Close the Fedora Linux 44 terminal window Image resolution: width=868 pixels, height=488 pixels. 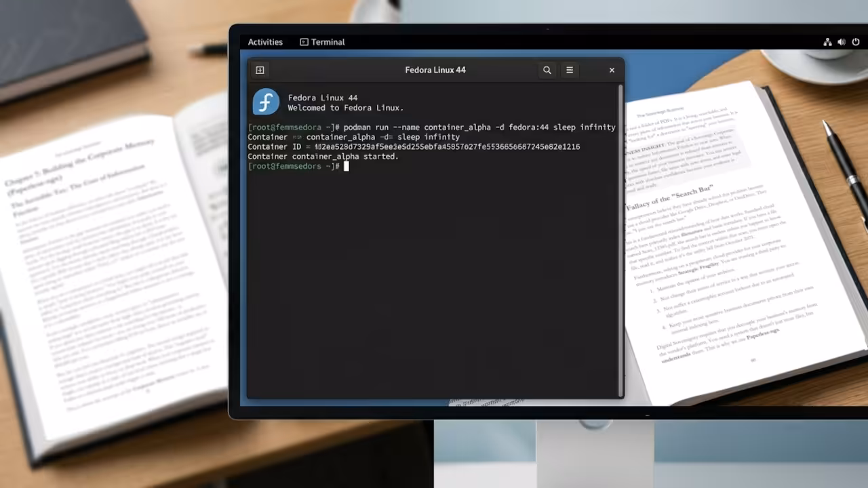pos(612,70)
